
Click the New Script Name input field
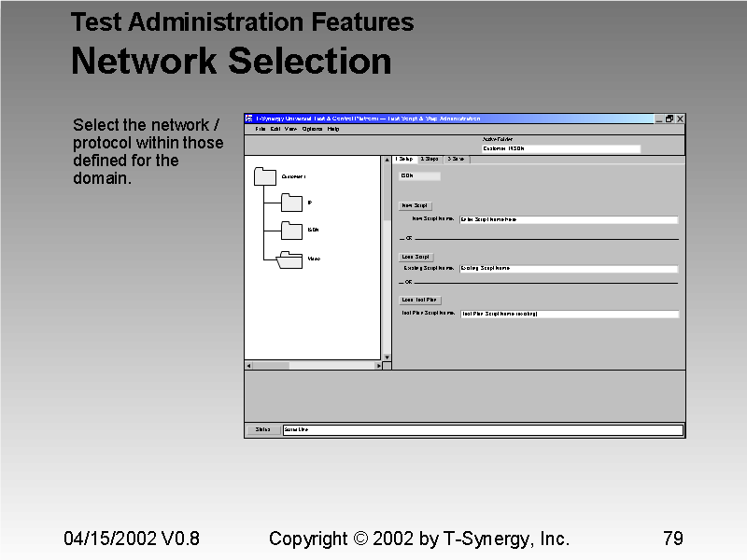[568, 220]
